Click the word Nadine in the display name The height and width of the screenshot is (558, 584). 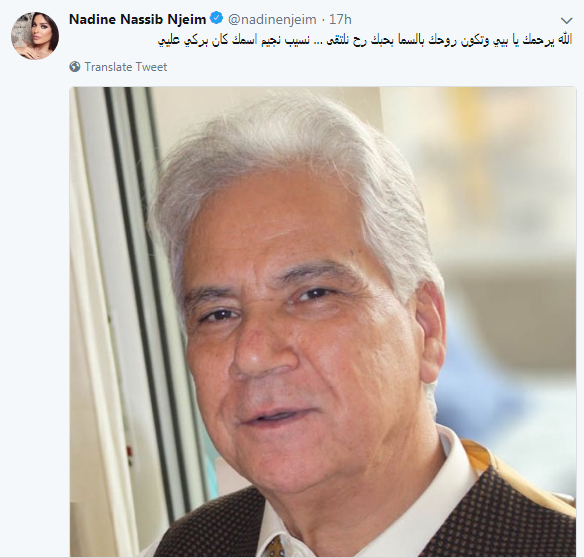pyautogui.click(x=93, y=19)
